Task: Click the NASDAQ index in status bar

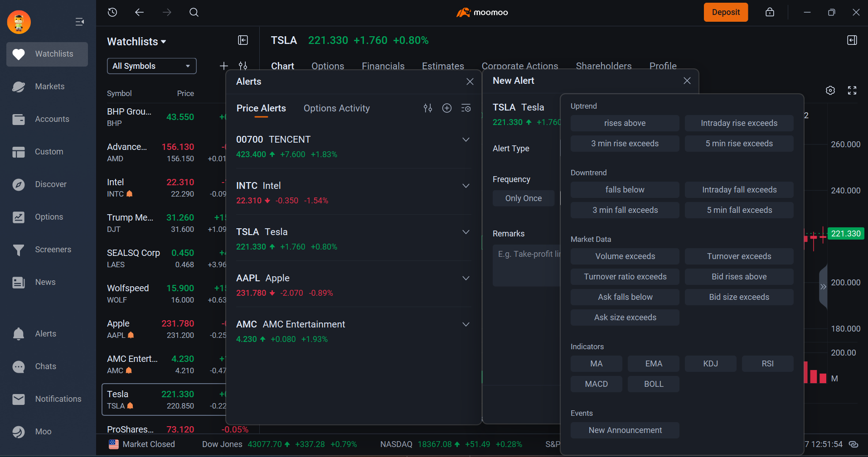Action: 451,444
